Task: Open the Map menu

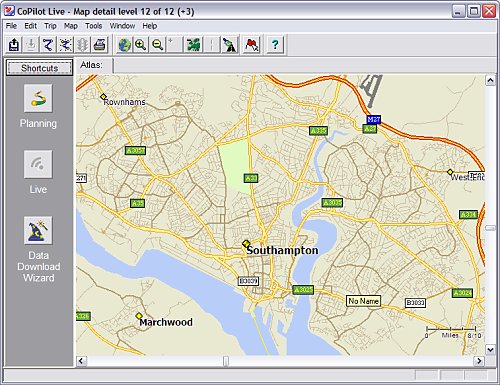Action: point(71,26)
